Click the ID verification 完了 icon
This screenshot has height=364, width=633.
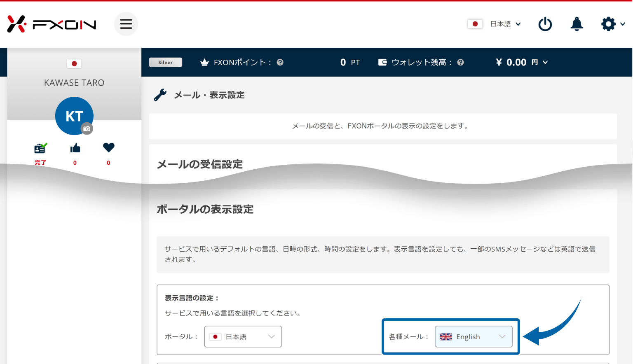40,148
